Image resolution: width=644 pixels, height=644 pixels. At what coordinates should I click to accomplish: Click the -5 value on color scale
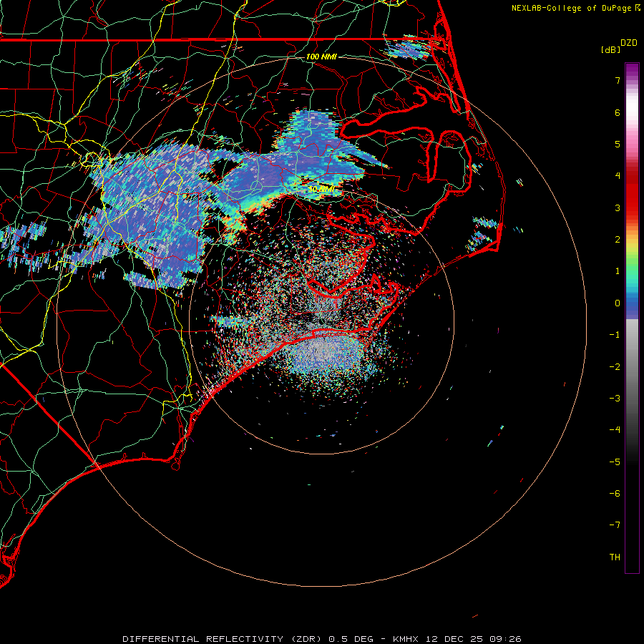click(615, 462)
